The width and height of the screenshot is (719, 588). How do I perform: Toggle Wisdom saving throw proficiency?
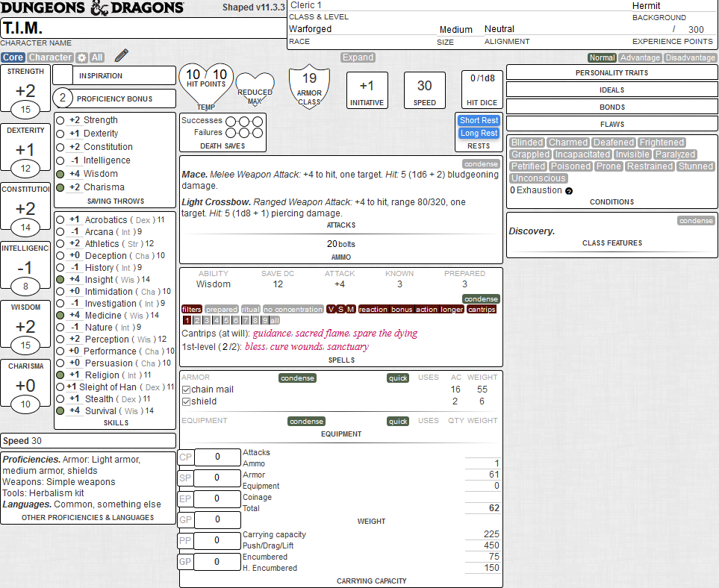click(x=60, y=174)
